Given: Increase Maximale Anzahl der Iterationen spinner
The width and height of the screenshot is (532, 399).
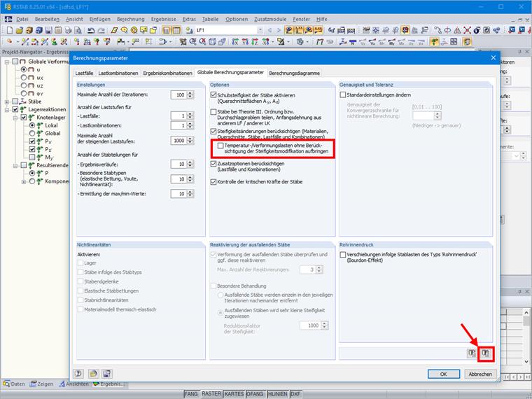Looking at the screenshot, I should 190,93.
